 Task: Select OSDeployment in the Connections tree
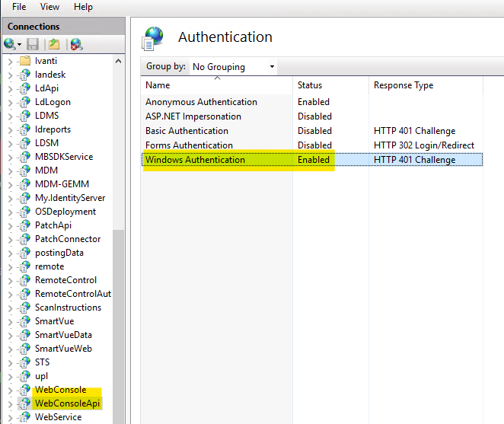(65, 212)
